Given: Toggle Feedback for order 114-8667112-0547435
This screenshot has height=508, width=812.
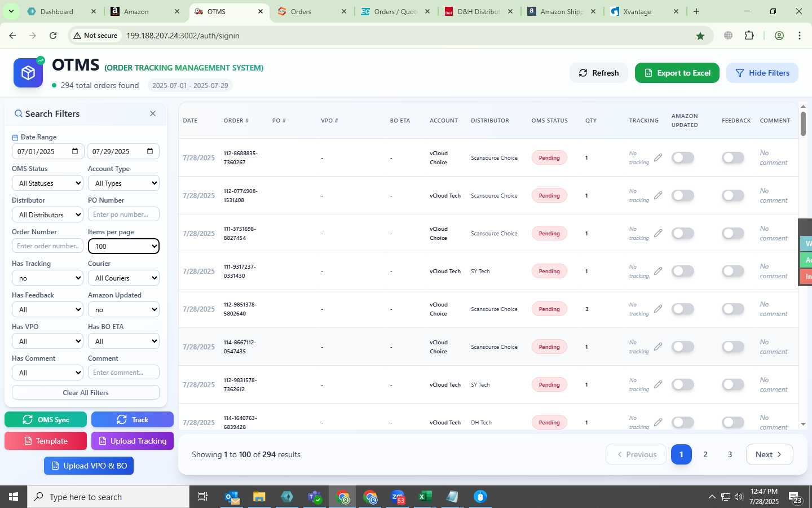Looking at the screenshot, I should tap(733, 347).
